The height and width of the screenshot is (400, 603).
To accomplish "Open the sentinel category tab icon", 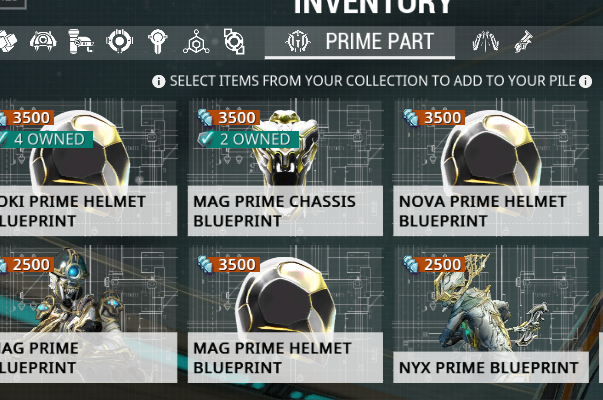I will tap(43, 41).
